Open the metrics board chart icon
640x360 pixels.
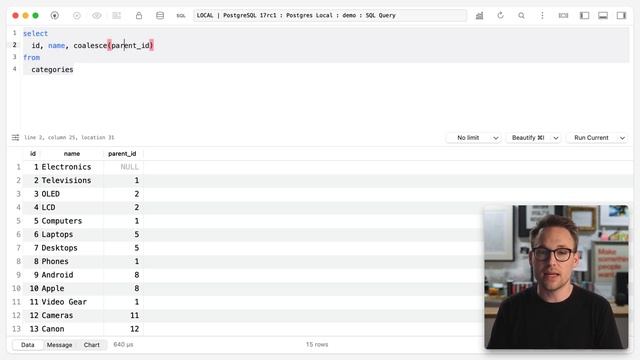(479, 16)
